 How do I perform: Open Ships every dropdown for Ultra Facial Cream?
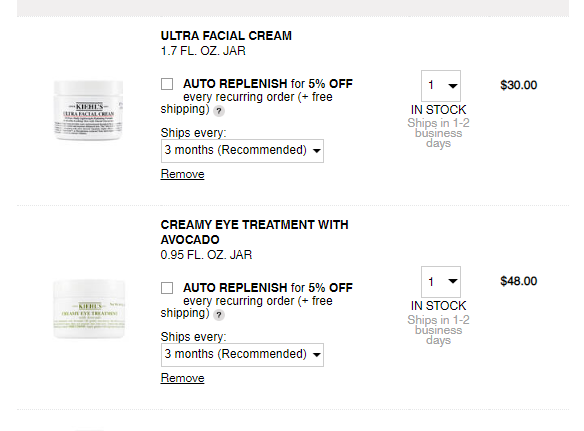tap(242, 151)
